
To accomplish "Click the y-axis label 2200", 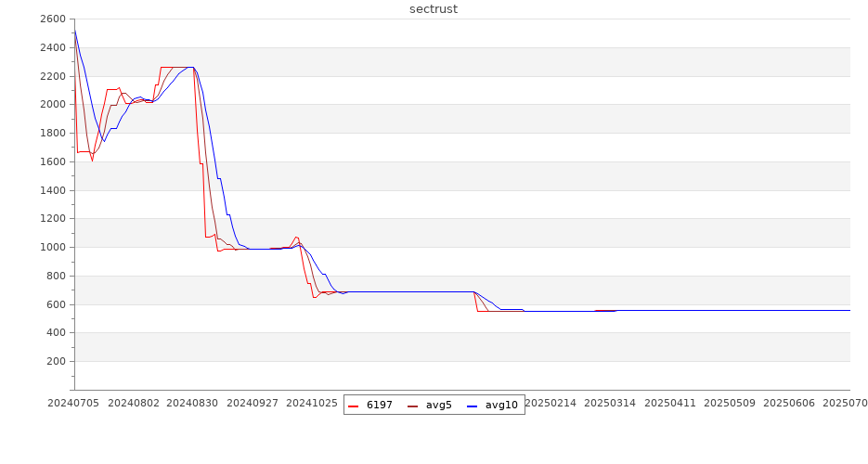I will point(53,76).
